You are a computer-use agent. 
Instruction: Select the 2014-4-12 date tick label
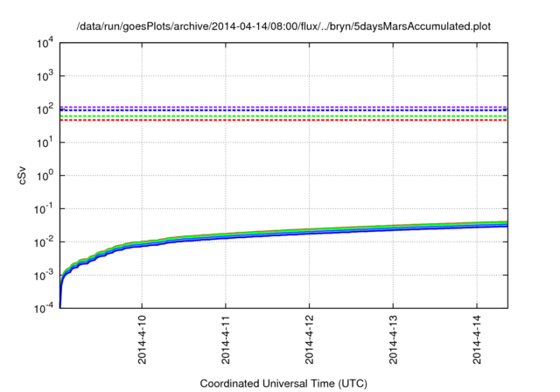[x=309, y=339]
